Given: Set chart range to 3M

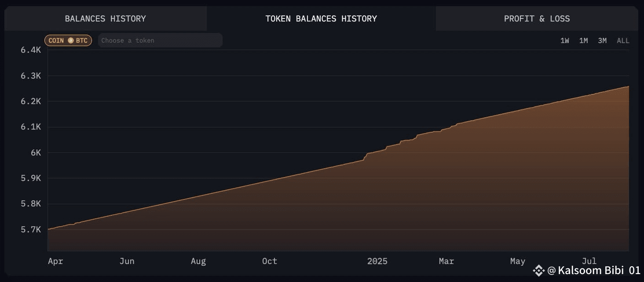Looking at the screenshot, I should (602, 40).
